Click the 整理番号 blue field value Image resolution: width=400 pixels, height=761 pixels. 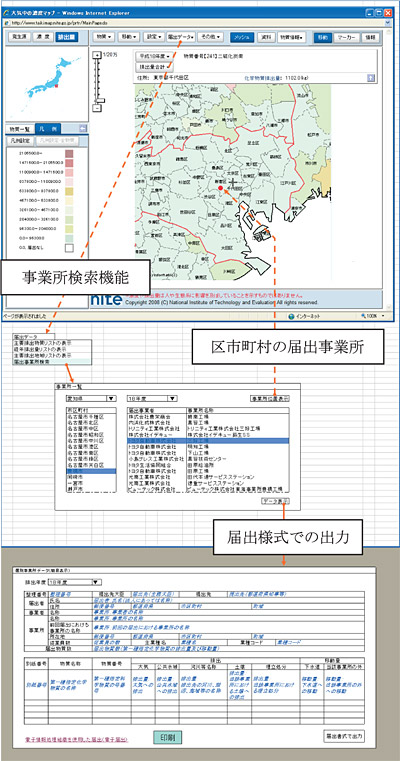[x=61, y=594]
